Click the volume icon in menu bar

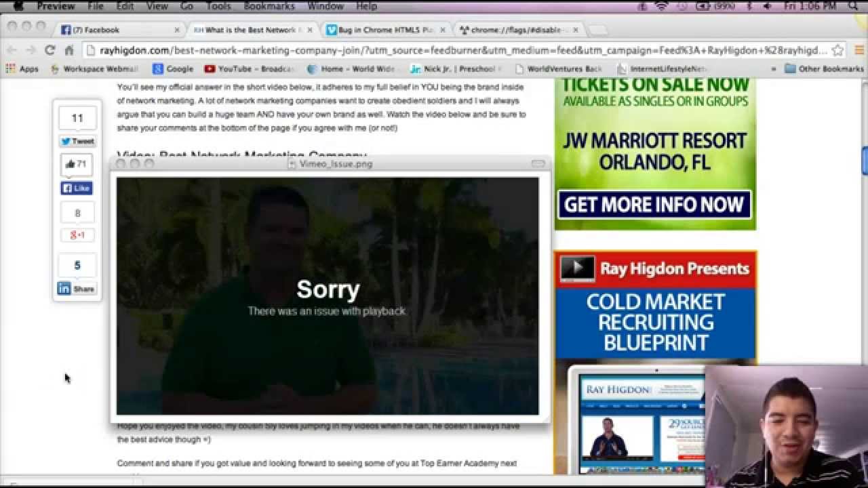pyautogui.click(x=767, y=6)
